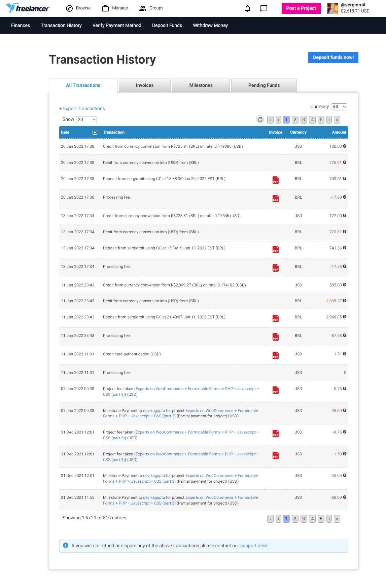Open devikagupta link in 07 Jan milestone row

click(x=154, y=411)
